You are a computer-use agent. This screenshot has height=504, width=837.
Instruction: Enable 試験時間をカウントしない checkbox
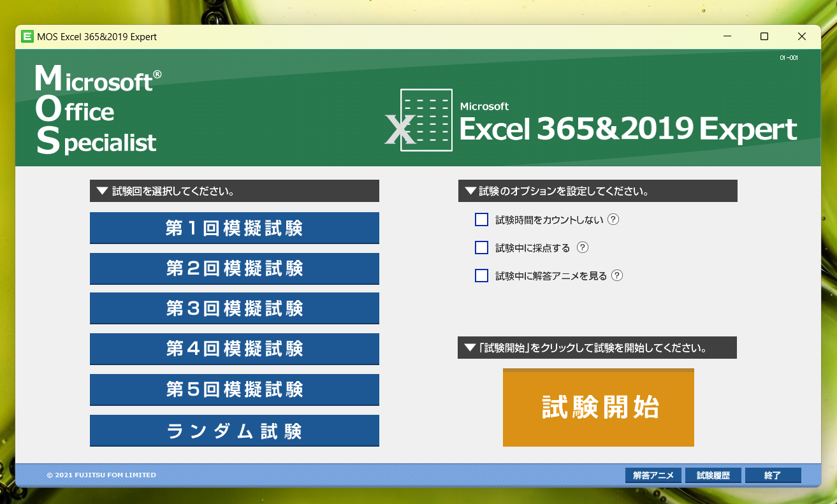point(481,219)
